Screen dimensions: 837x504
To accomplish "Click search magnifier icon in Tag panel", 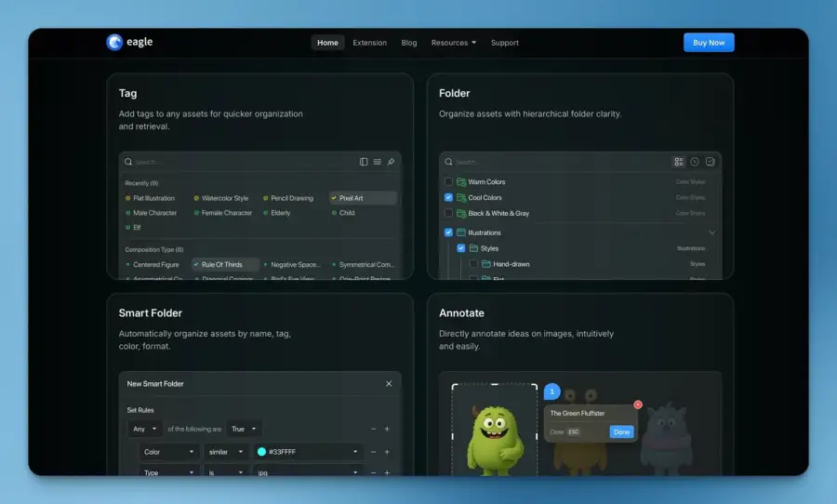I will click(128, 162).
